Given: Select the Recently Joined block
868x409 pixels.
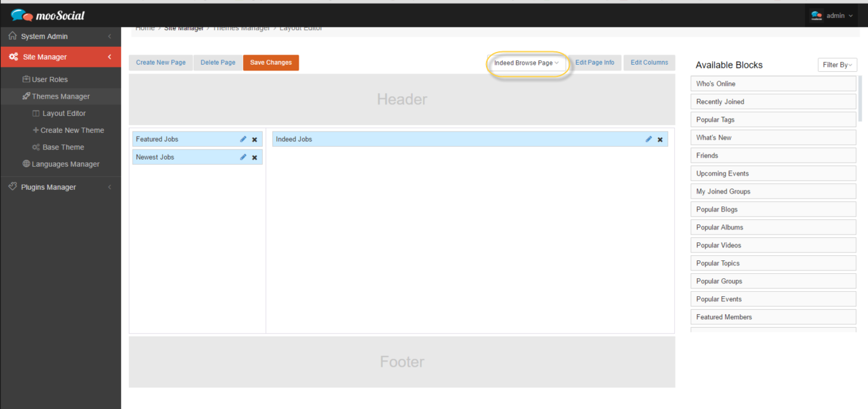Looking at the screenshot, I should click(773, 102).
